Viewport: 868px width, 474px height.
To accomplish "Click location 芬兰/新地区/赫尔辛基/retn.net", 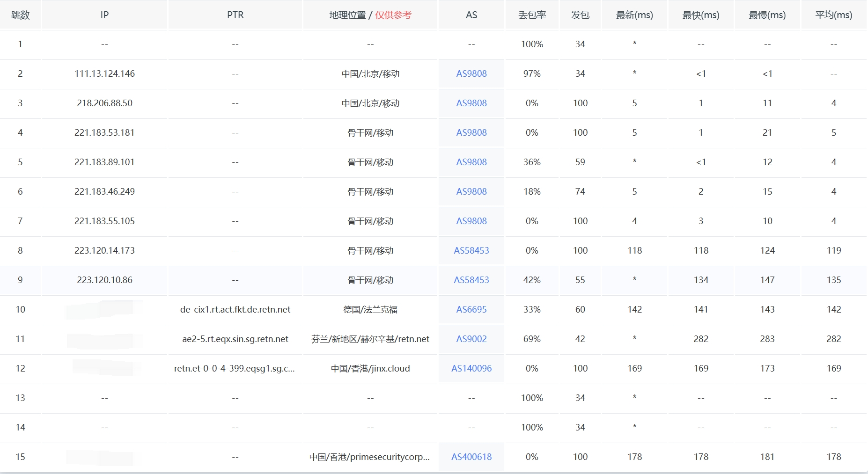I will (370, 339).
